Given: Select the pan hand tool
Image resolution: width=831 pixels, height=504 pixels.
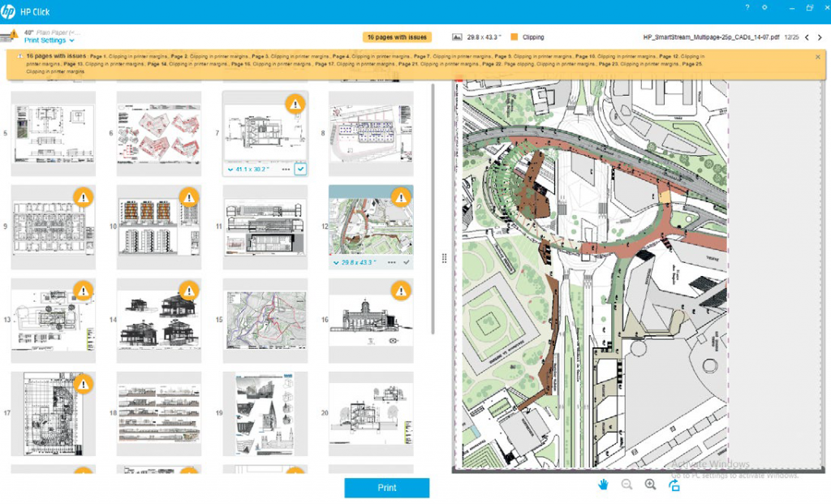Looking at the screenshot, I should tap(603, 485).
